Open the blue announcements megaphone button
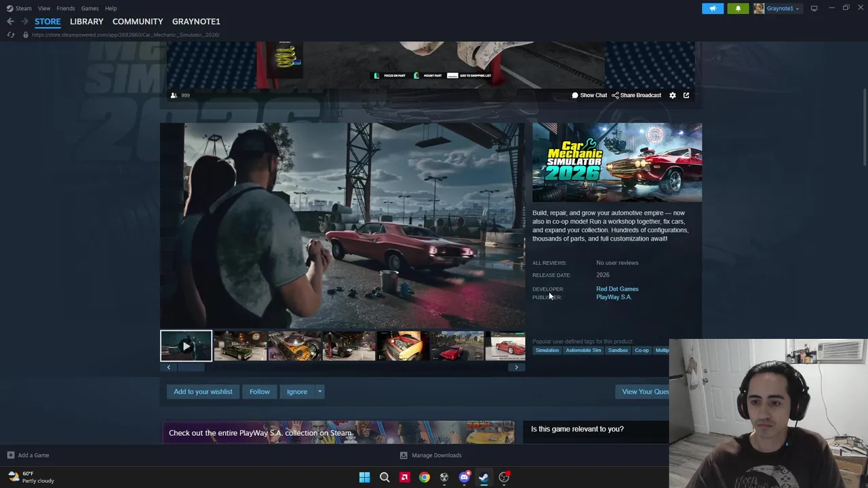 (x=713, y=8)
